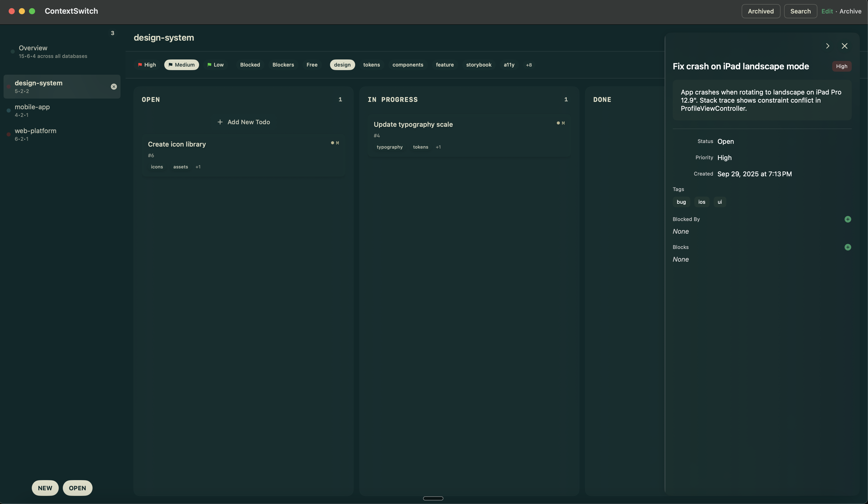Click the plus icon beside Blocks
868x504 pixels.
[847, 247]
